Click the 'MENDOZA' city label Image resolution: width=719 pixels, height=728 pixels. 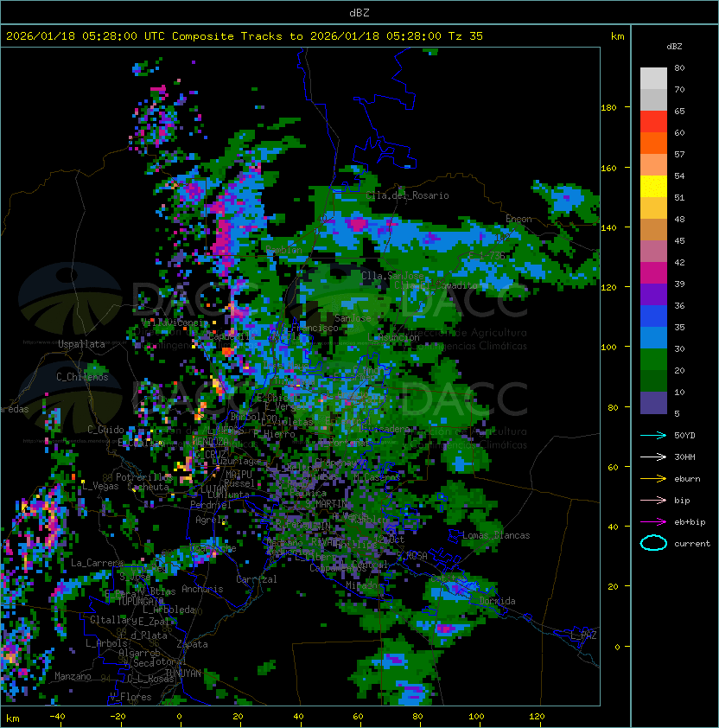210,441
